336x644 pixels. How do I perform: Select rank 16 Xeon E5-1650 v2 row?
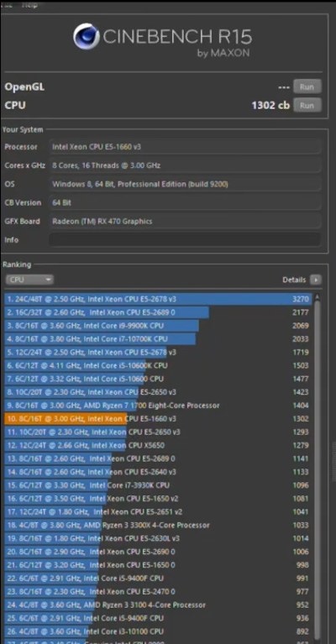pos(158,498)
